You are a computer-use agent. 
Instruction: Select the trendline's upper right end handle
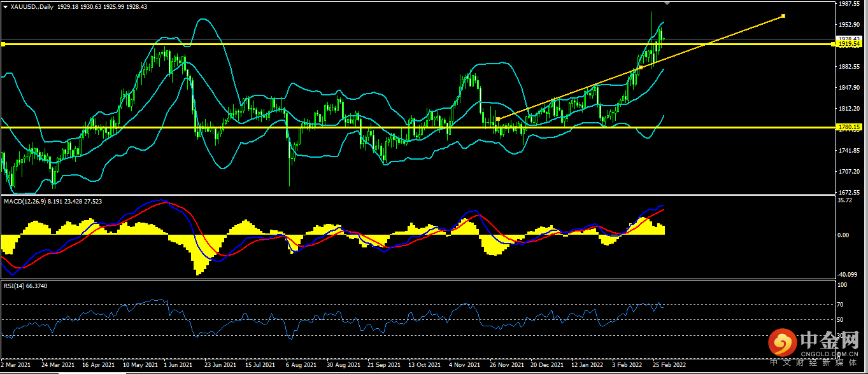click(783, 16)
